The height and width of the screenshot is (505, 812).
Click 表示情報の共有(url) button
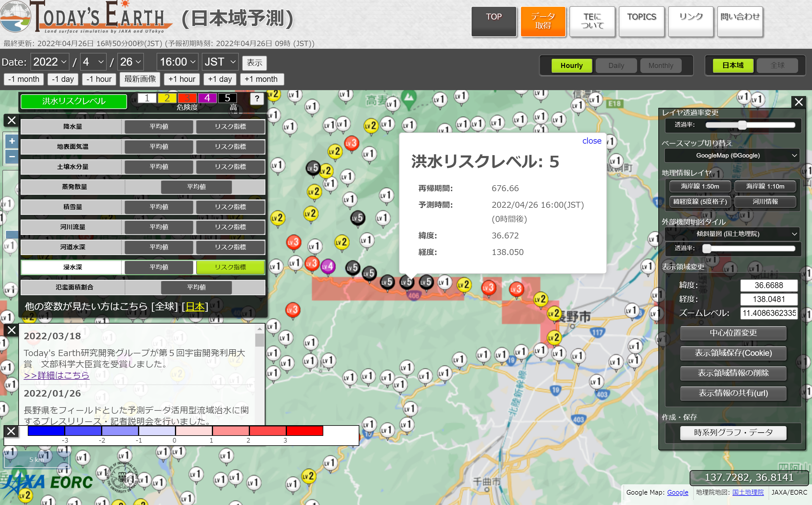pos(733,393)
